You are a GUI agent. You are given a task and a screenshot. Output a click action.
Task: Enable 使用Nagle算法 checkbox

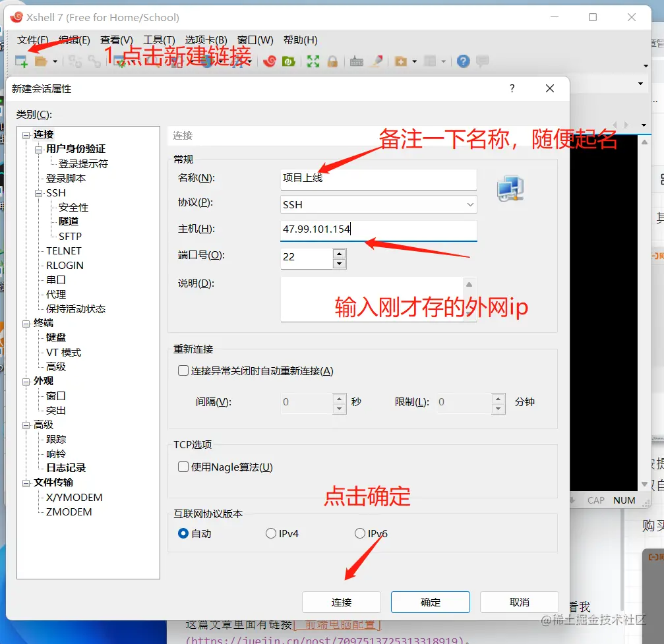[183, 467]
